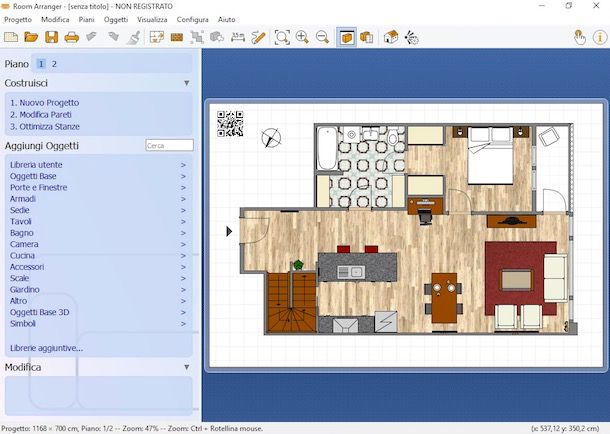Expand Porte e Finestre category
The height and width of the screenshot is (434, 610).
pyautogui.click(x=98, y=187)
